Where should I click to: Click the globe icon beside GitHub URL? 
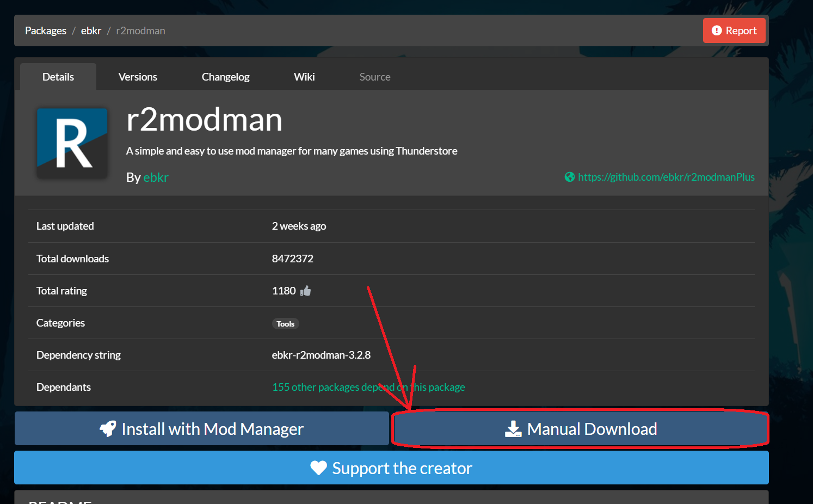(570, 177)
